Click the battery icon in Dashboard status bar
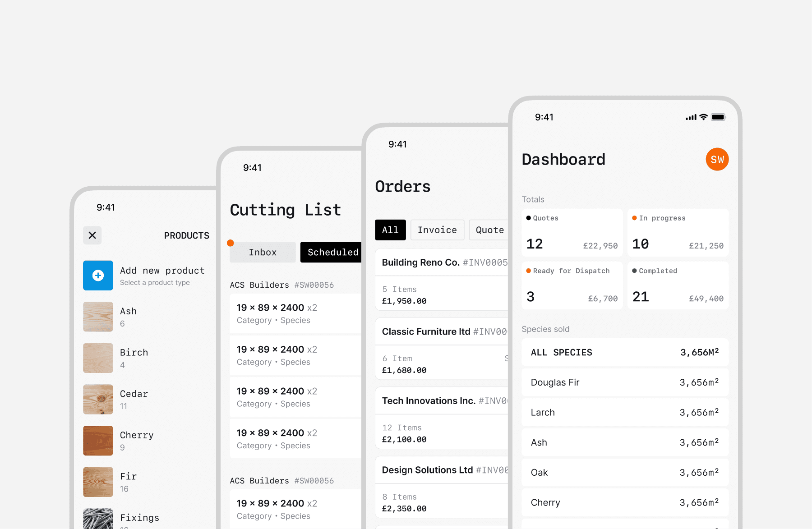The height and width of the screenshot is (529, 812). click(719, 117)
